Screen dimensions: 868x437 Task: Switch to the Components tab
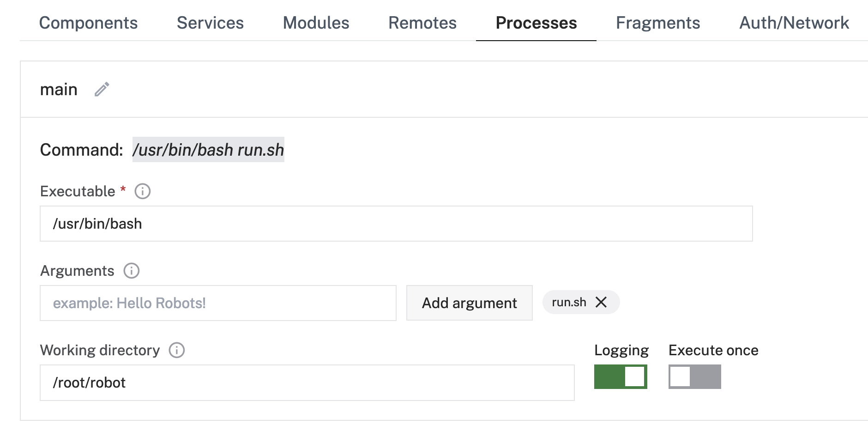88,23
